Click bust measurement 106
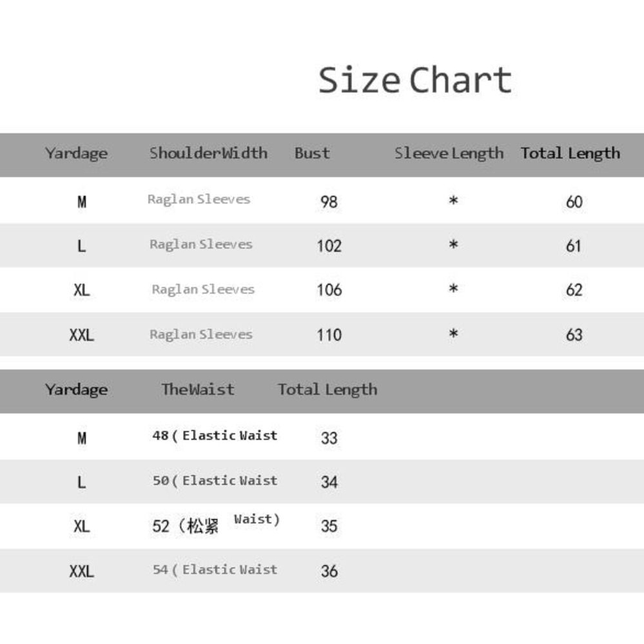Viewport: 644px width, 644px height. pos(329,289)
